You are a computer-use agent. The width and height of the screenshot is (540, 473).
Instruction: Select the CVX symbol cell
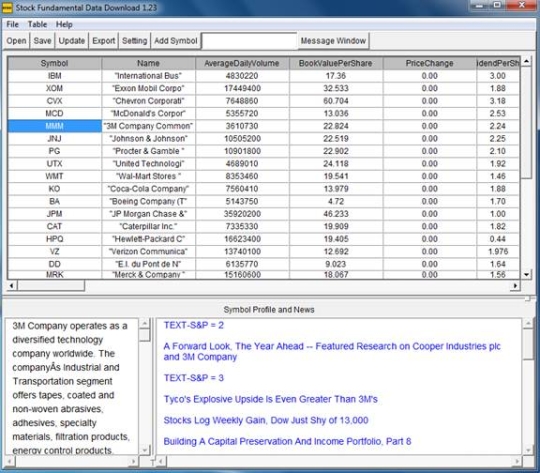[54, 101]
